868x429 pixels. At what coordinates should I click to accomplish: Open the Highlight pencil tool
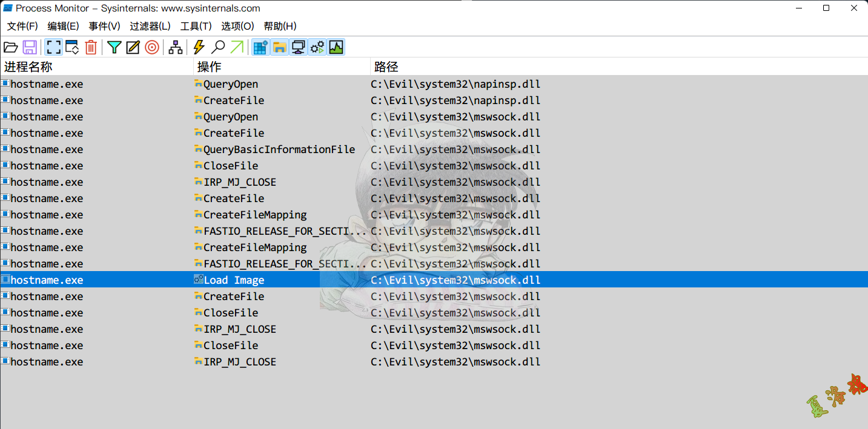[133, 47]
